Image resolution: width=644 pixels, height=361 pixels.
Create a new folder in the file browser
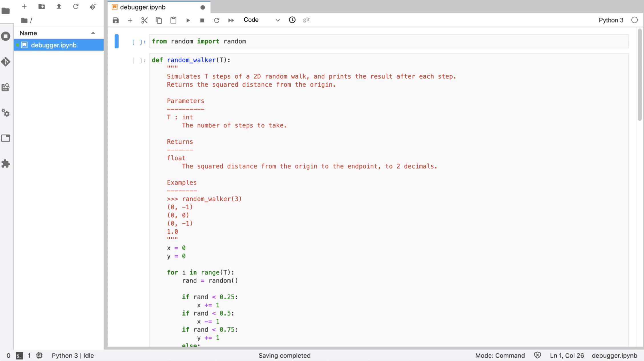coord(42,7)
